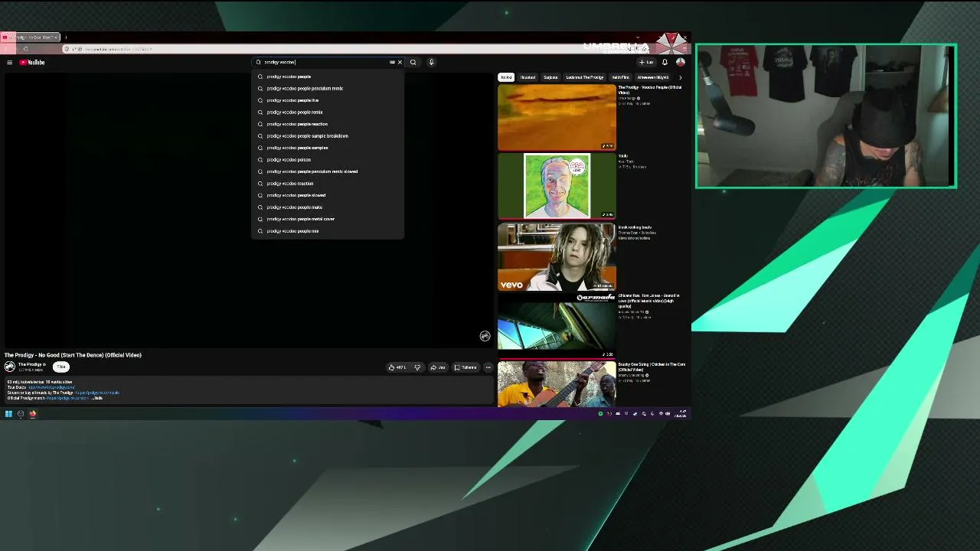Start voice search with the microphone
The image size is (980, 551).
click(x=431, y=62)
